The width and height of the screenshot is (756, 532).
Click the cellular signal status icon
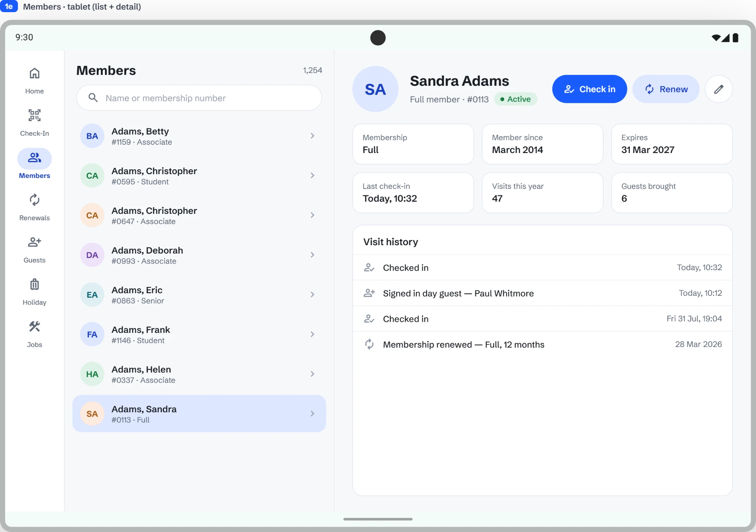pyautogui.click(x=725, y=37)
